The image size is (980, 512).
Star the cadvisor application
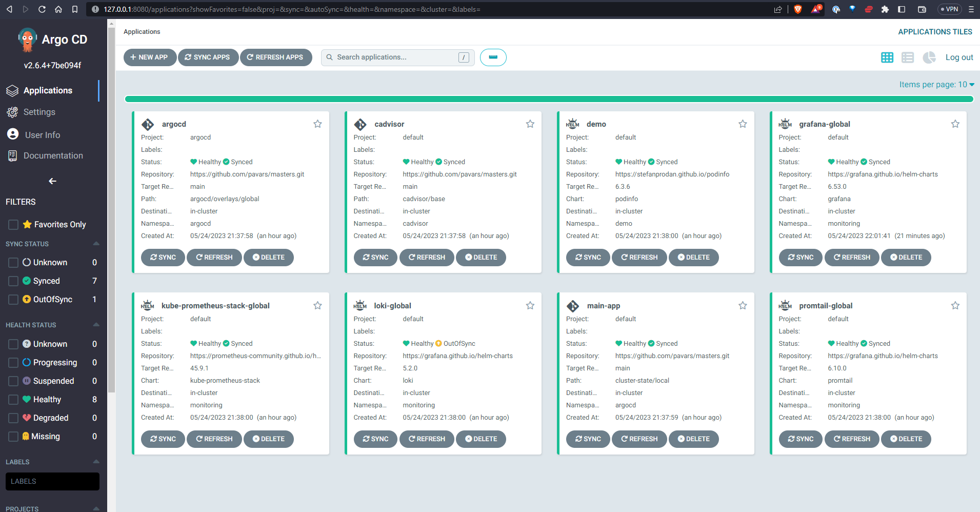[530, 124]
